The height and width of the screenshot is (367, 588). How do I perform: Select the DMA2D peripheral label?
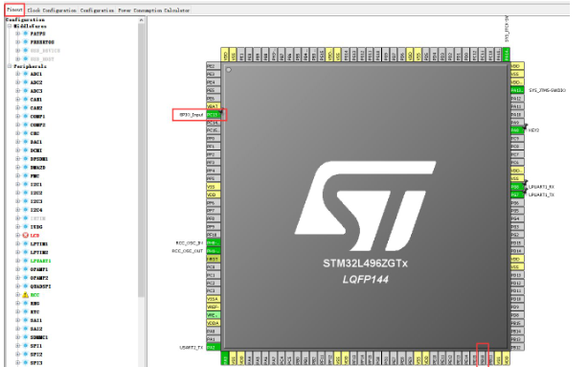coord(38,168)
